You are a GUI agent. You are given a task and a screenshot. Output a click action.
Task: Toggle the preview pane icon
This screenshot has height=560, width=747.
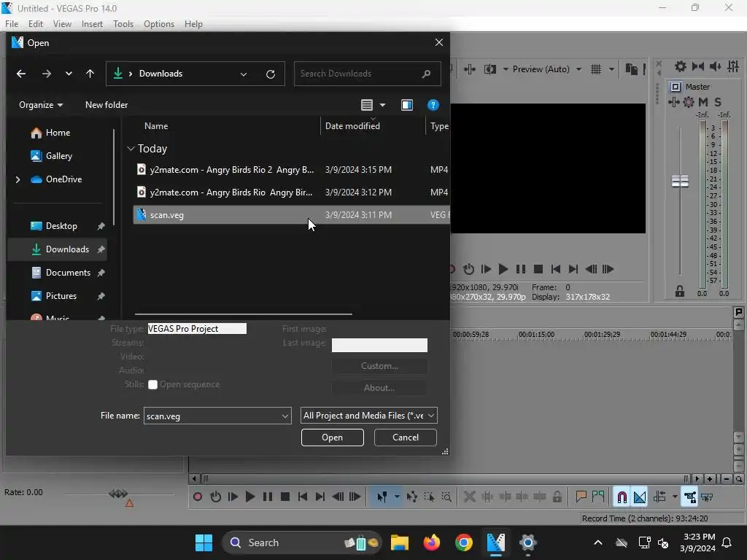click(x=407, y=105)
